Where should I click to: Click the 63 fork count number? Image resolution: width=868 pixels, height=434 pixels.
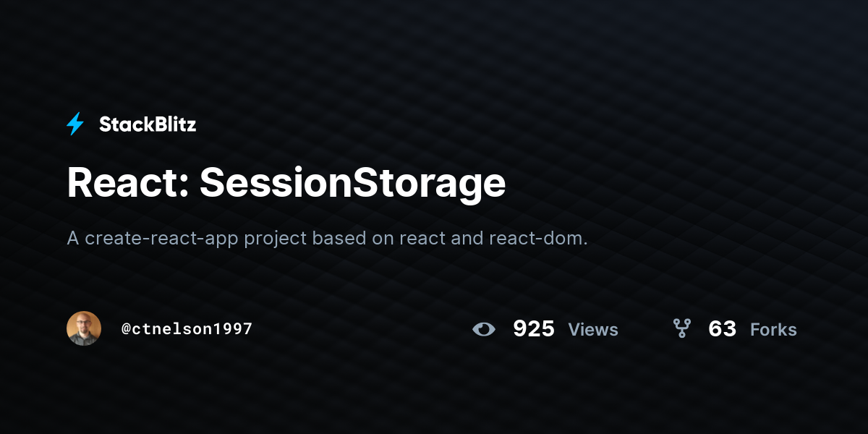(x=722, y=329)
